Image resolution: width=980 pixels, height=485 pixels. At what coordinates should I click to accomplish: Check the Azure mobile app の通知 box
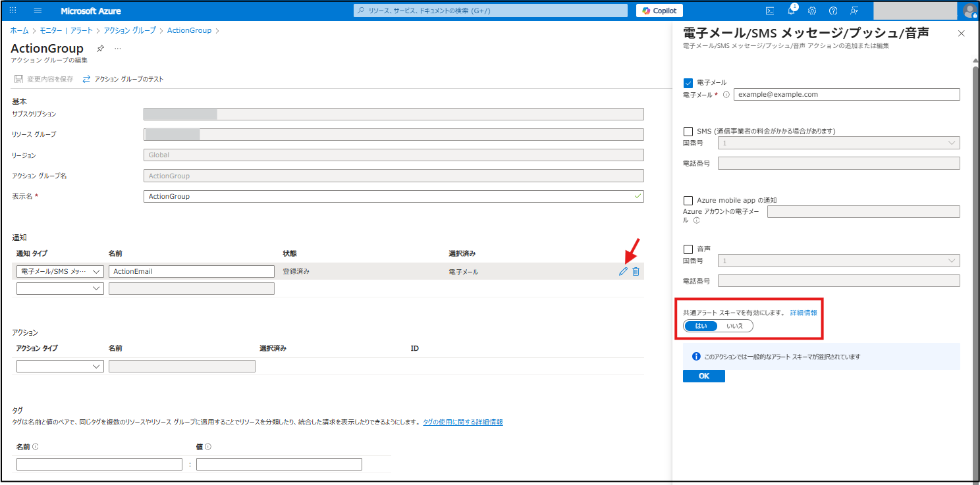[x=688, y=200]
